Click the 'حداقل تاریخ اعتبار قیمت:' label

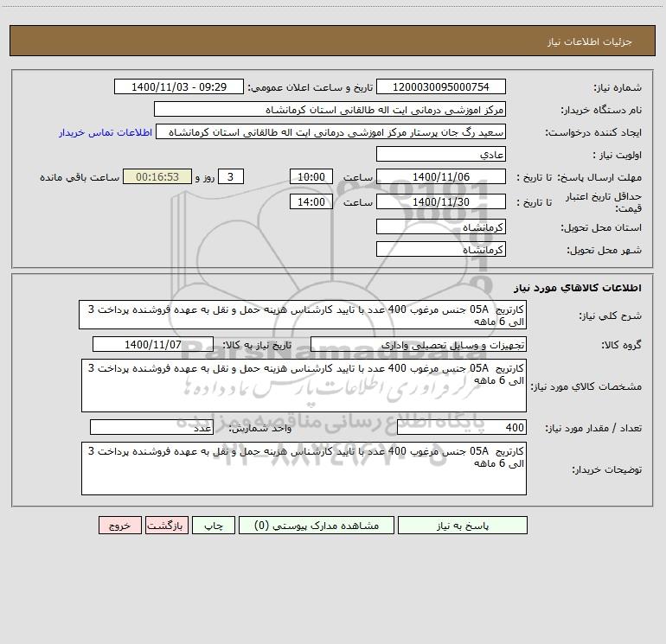[604, 202]
